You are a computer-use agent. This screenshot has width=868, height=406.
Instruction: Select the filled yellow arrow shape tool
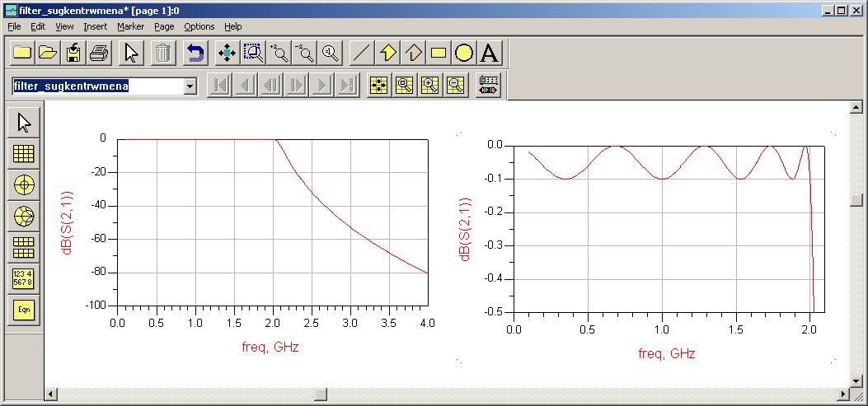click(x=387, y=53)
